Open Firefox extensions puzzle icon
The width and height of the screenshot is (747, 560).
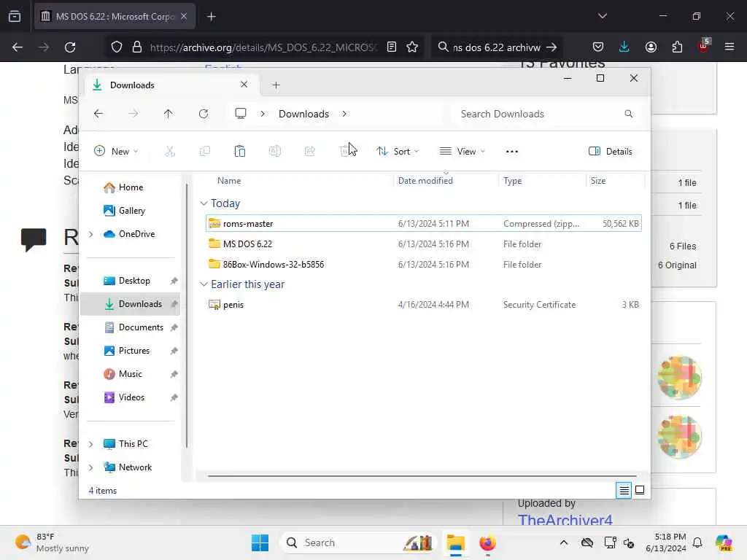(677, 47)
